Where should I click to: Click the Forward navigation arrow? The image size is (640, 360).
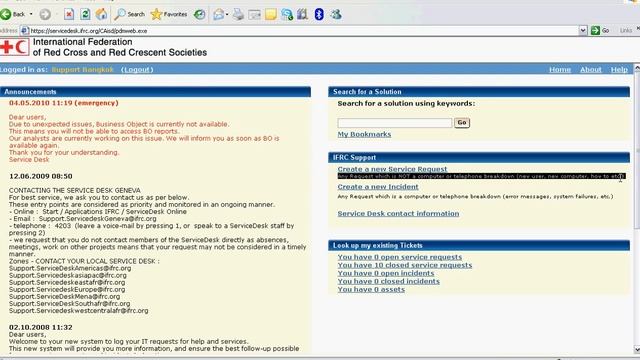point(45,15)
